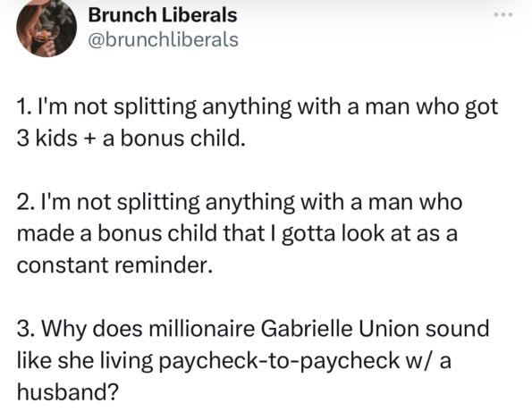Click the word "sound" in point 3
The width and height of the screenshot is (532, 420).
point(458,329)
